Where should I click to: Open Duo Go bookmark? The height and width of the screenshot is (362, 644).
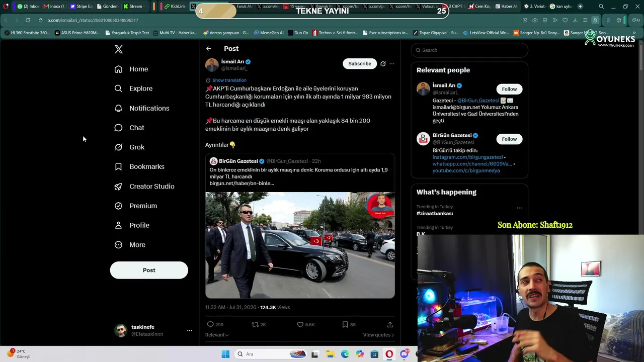pos(298,33)
